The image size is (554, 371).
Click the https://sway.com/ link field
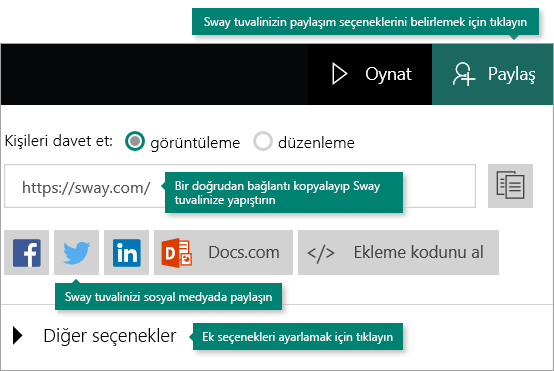[x=240, y=186]
